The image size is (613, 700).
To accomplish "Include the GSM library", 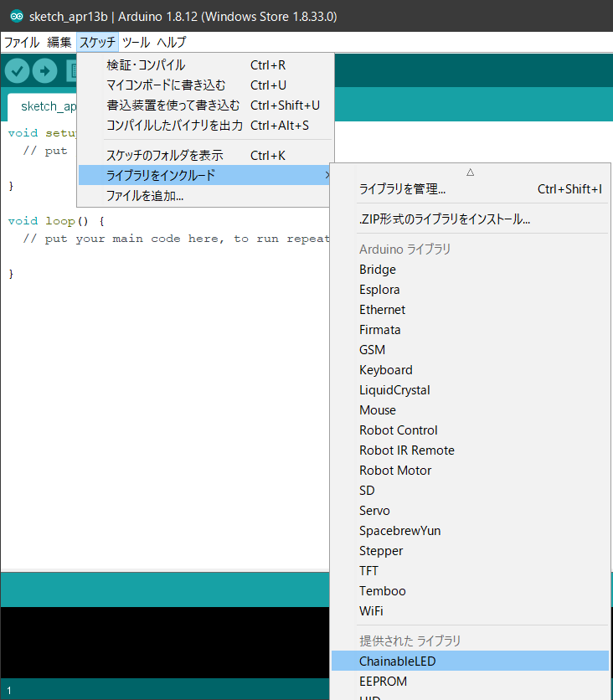I will click(470, 350).
